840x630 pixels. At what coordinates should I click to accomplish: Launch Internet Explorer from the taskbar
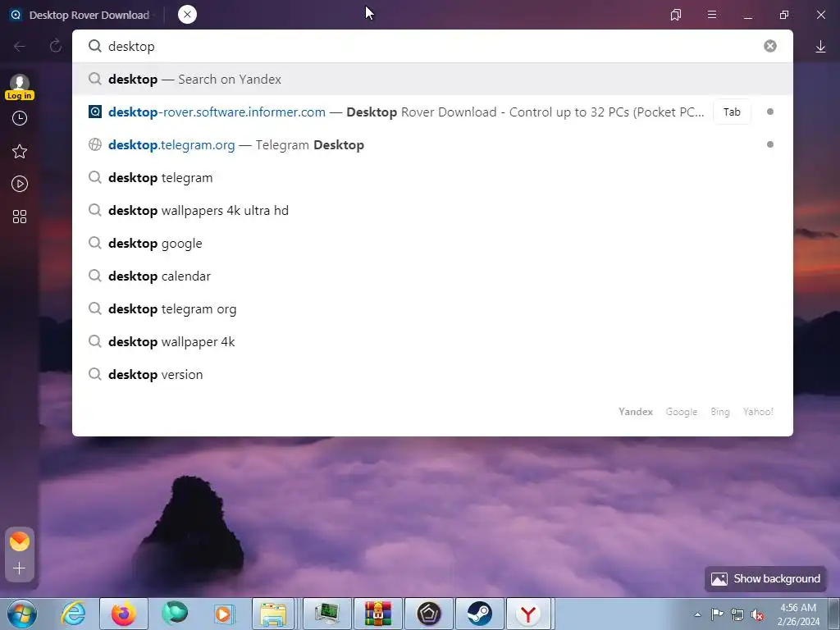[73, 614]
